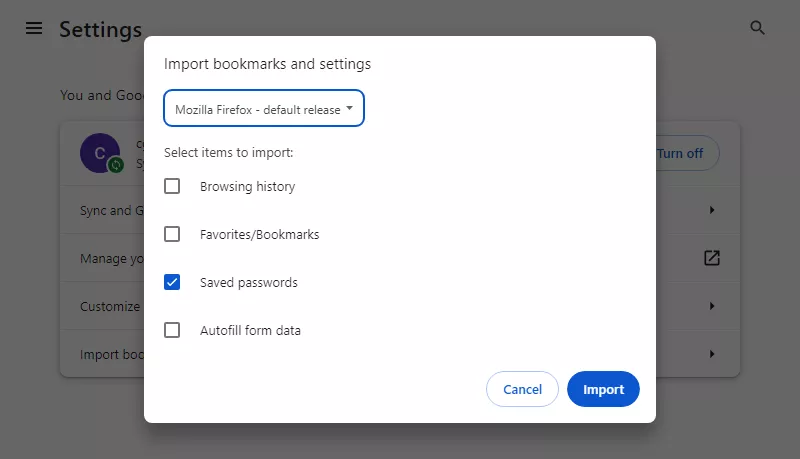Open the external link icon in Manage row
This screenshot has height=459, width=800.
coord(712,258)
